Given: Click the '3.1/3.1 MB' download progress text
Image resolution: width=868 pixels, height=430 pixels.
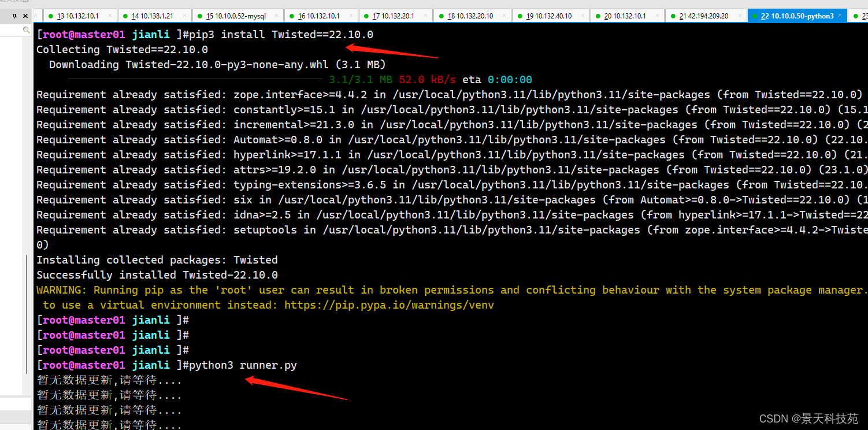Looking at the screenshot, I should click(x=361, y=80).
